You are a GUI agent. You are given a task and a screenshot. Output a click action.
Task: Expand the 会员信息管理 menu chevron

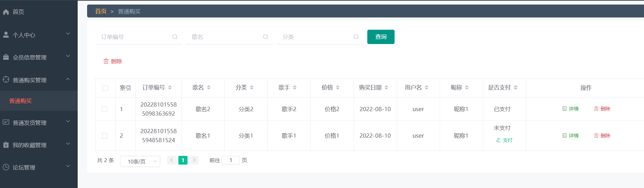(68, 56)
